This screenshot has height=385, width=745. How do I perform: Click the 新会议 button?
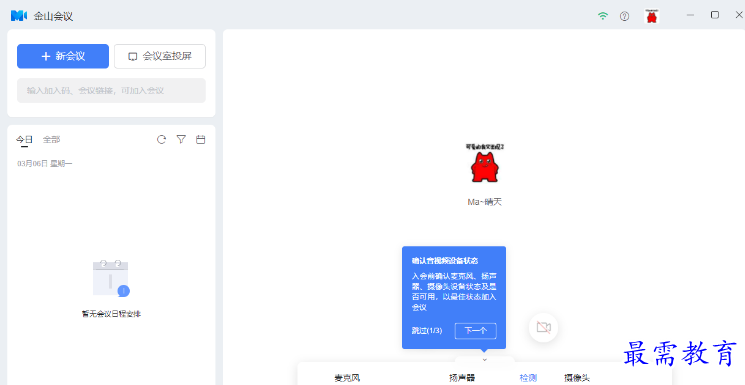[63, 56]
